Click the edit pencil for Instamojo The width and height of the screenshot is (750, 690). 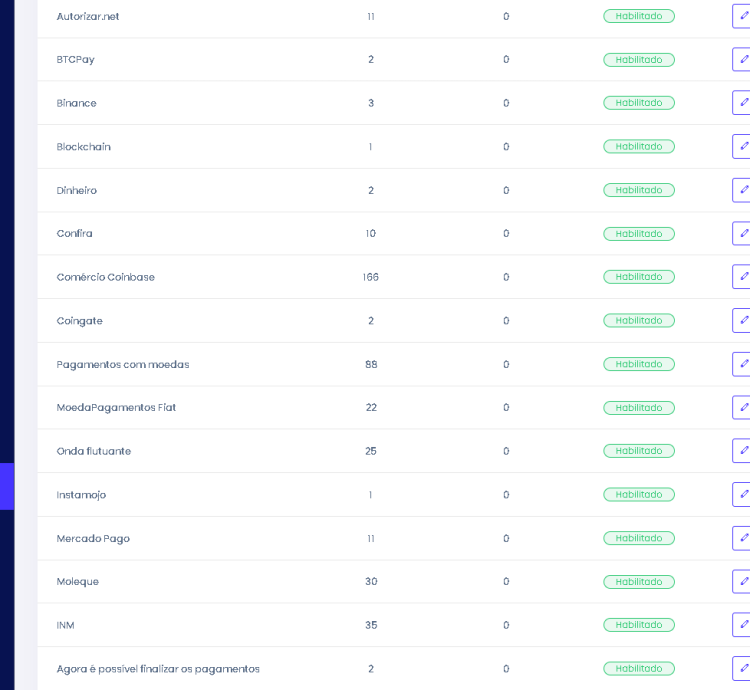point(743,494)
